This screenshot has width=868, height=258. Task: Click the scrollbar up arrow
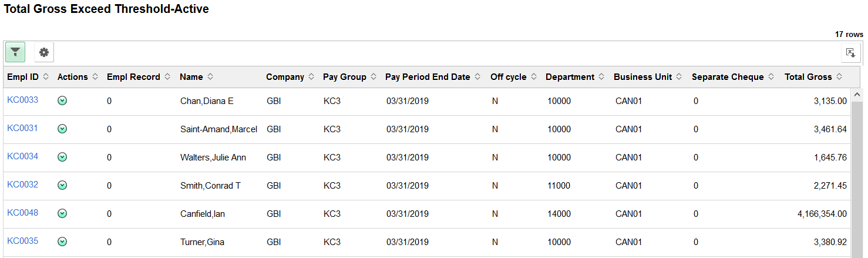click(x=856, y=94)
